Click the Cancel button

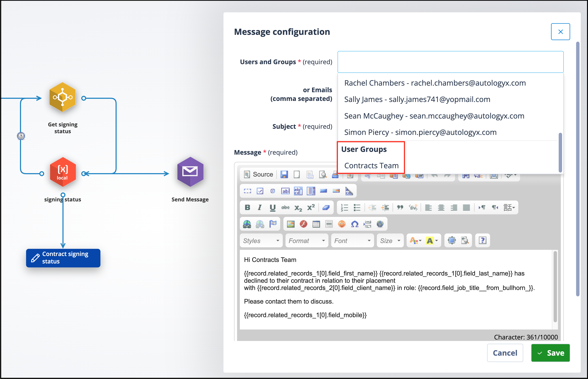[x=505, y=353]
